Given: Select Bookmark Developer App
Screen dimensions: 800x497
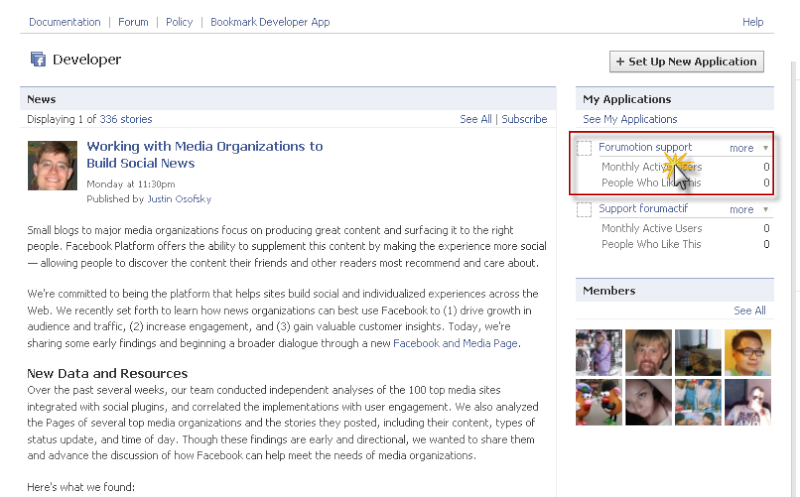Looking at the screenshot, I should 270,22.
